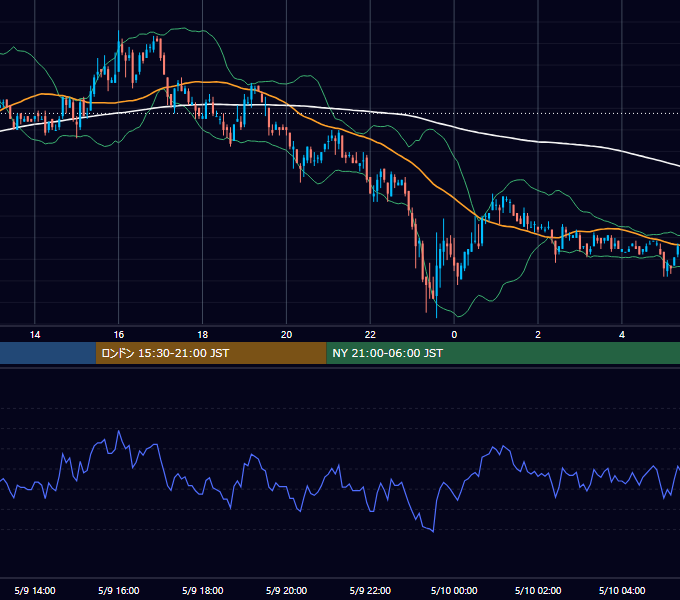Click the NY 21:00-06:00 JST session bar
680x600 pixels.
point(503,353)
